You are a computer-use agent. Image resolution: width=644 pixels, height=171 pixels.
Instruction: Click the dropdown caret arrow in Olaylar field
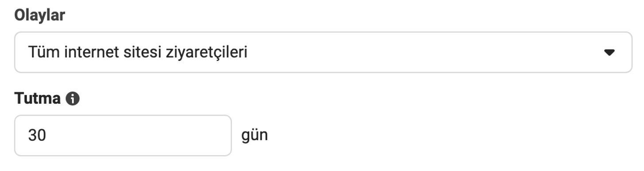(609, 53)
